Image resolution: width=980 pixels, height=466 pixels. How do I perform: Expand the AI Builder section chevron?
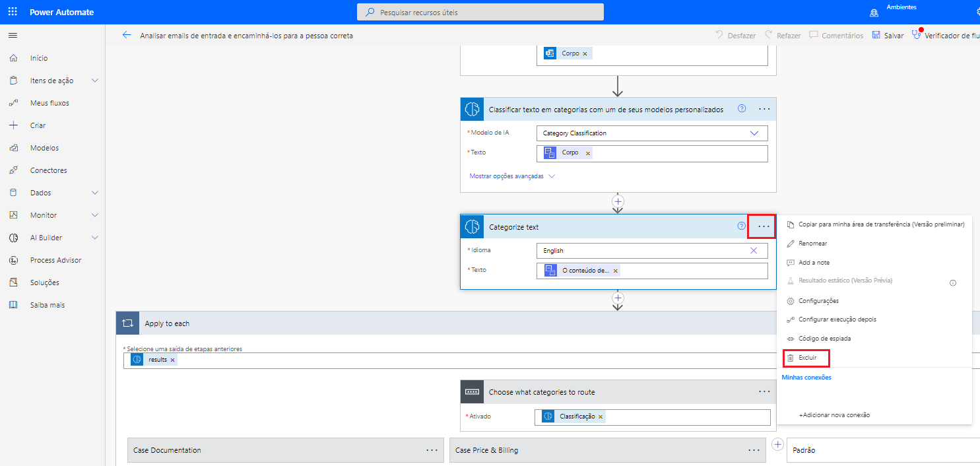(x=95, y=238)
